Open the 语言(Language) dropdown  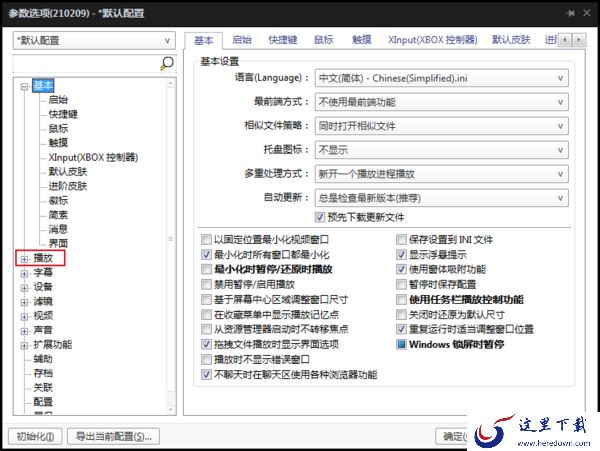click(x=441, y=78)
